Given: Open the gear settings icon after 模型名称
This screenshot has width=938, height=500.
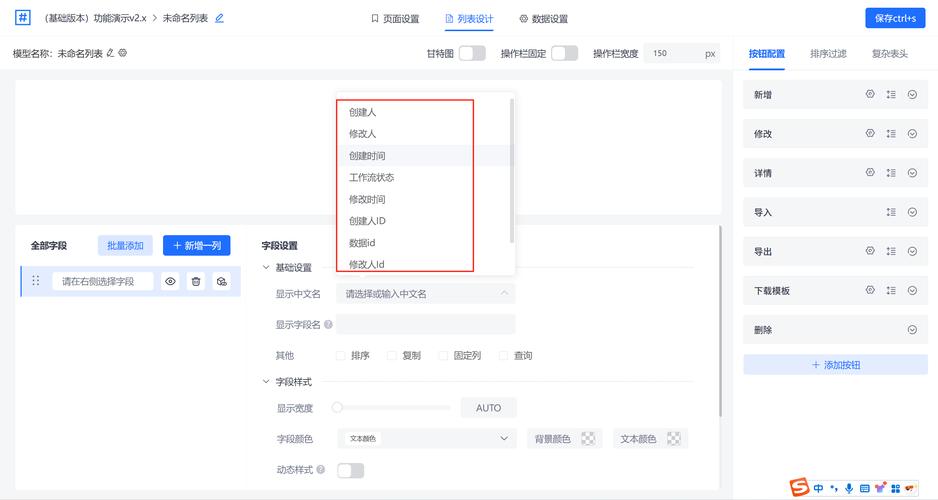Looking at the screenshot, I should click(123, 53).
